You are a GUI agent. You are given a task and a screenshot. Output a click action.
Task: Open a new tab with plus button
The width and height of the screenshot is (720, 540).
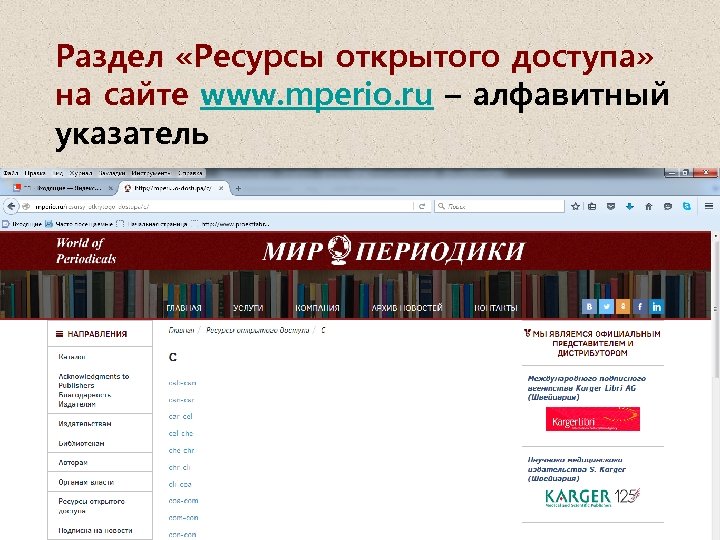click(x=238, y=188)
